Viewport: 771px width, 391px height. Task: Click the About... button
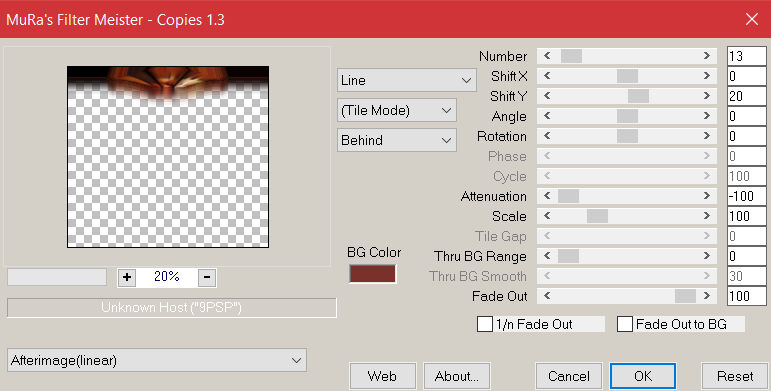click(x=457, y=376)
